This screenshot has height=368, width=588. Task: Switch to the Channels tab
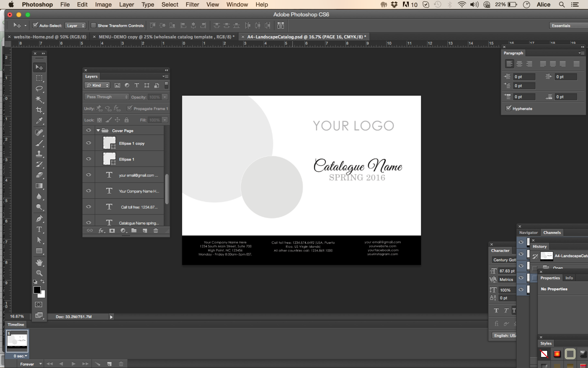552,233
